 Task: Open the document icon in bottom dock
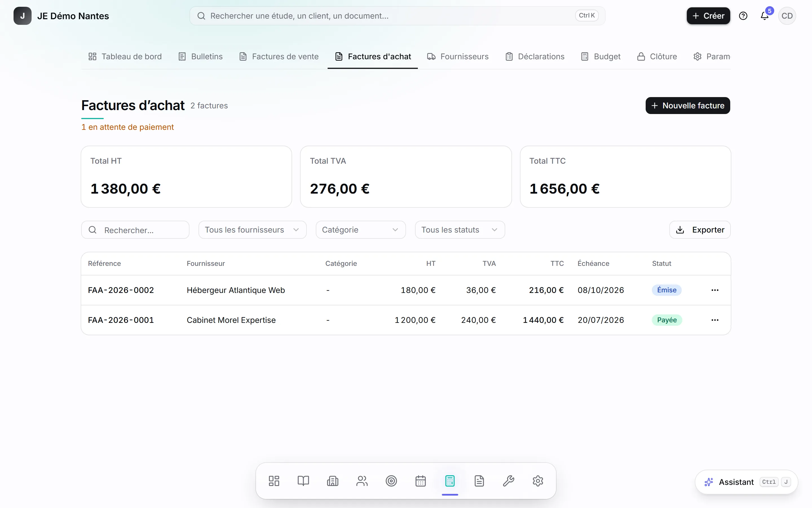coord(479,481)
